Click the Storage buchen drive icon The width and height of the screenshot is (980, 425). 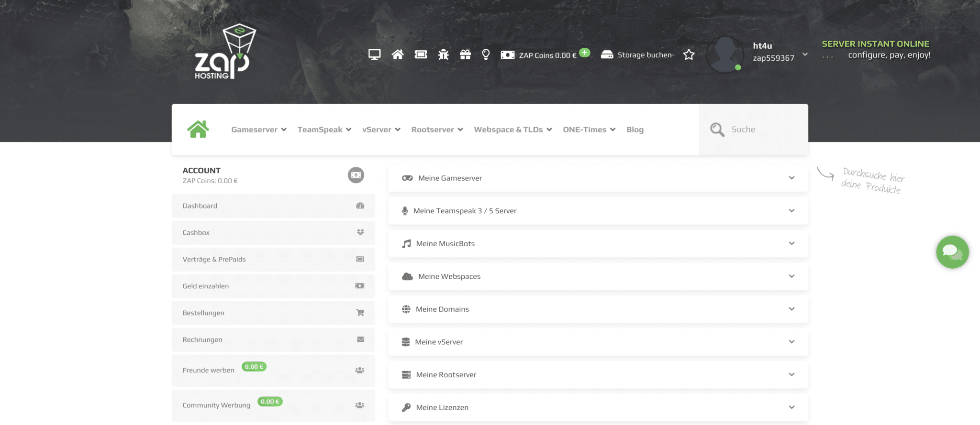607,54
